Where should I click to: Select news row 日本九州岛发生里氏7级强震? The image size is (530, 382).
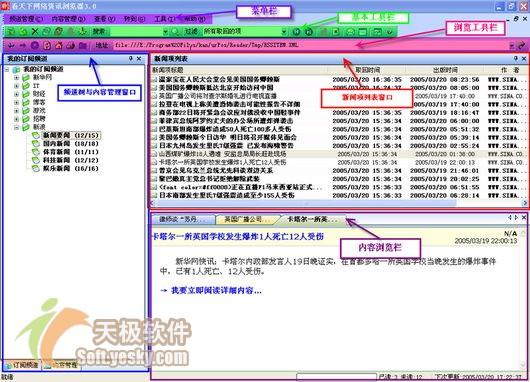[x=339, y=146]
